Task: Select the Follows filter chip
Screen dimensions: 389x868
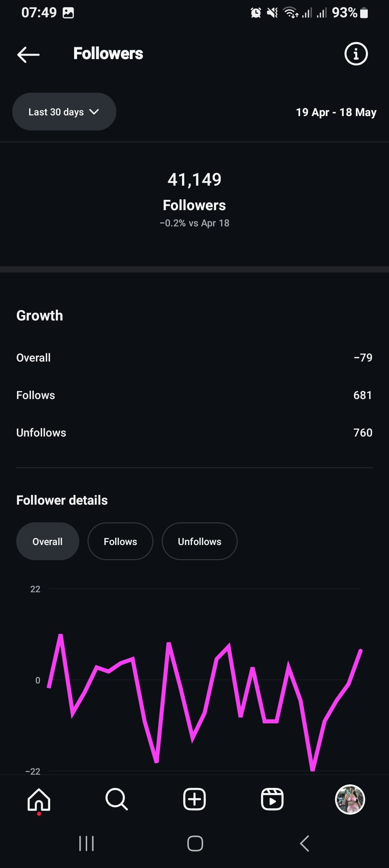Action: (x=120, y=541)
